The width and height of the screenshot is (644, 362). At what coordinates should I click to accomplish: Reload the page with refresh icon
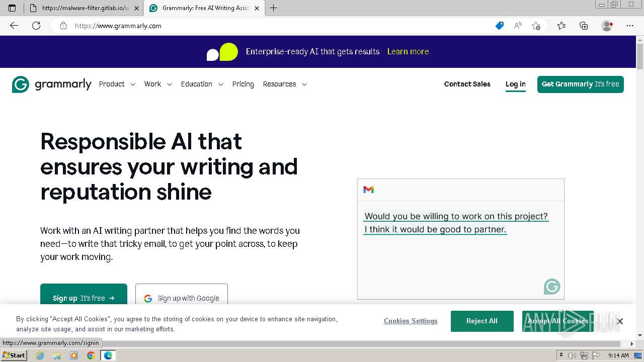(x=36, y=26)
